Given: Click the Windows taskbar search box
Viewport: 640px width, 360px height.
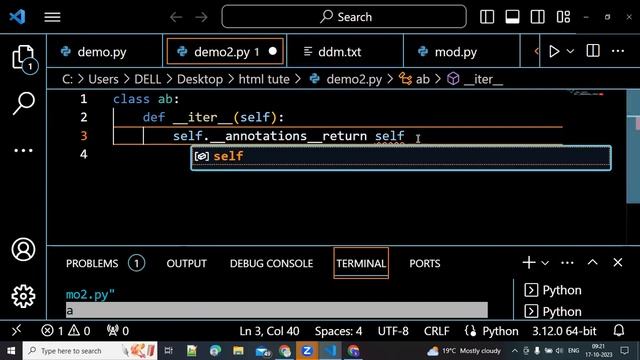Looking at the screenshot, I should click(90, 351).
